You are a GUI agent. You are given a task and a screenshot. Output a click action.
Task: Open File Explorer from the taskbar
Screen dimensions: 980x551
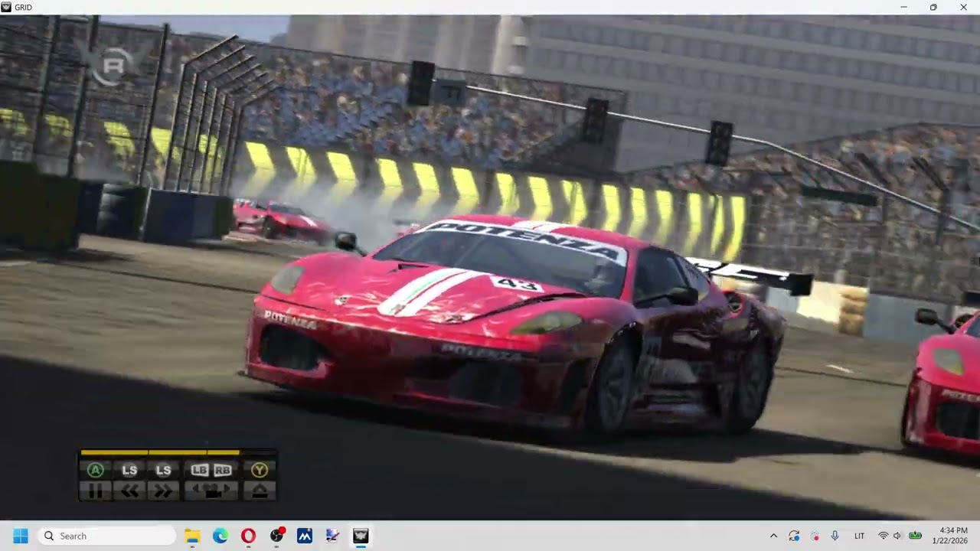point(192,536)
